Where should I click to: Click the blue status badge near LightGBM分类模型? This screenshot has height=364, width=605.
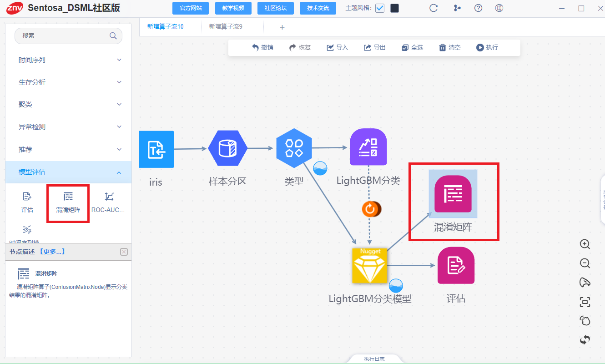click(396, 286)
